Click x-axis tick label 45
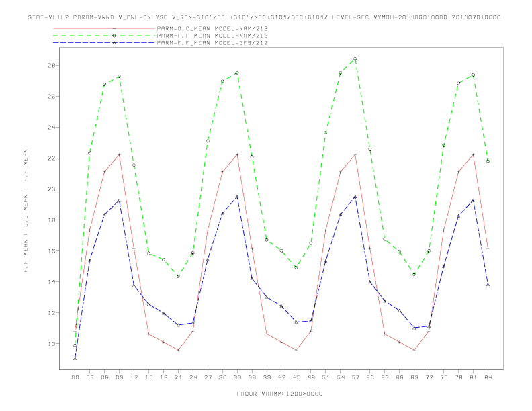This screenshot has height=411, width=532. tap(296, 377)
